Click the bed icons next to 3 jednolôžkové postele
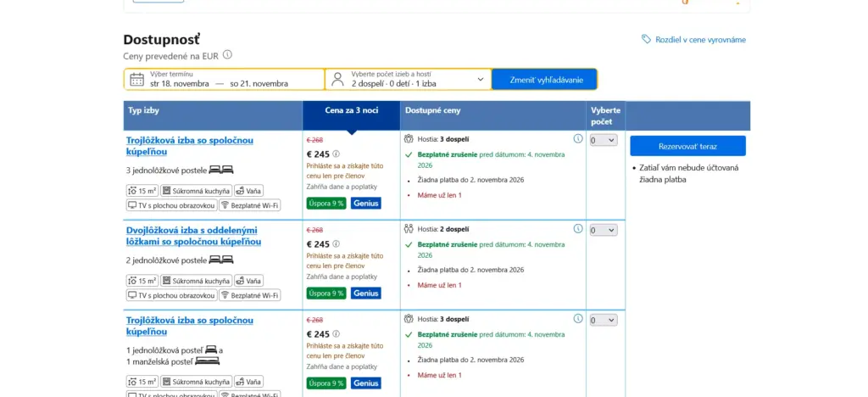 (221, 170)
